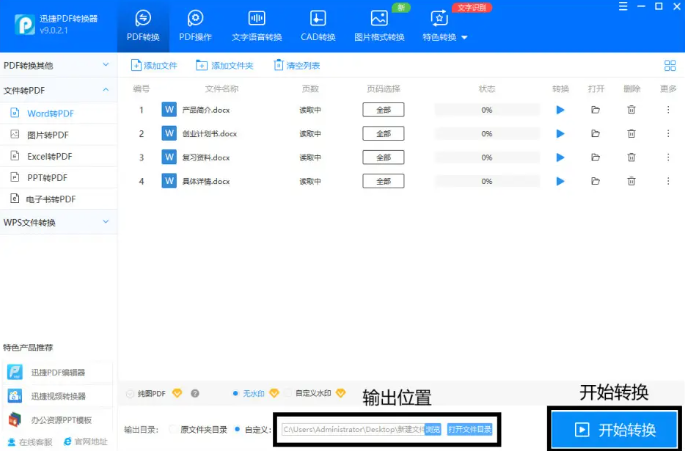Contact 在线客服 support link
The height and width of the screenshot is (451, 685).
pyautogui.click(x=30, y=442)
